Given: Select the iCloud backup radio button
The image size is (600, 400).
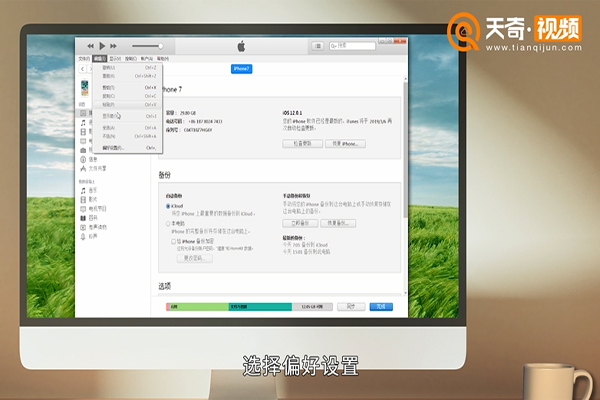Looking at the screenshot, I should (x=168, y=206).
